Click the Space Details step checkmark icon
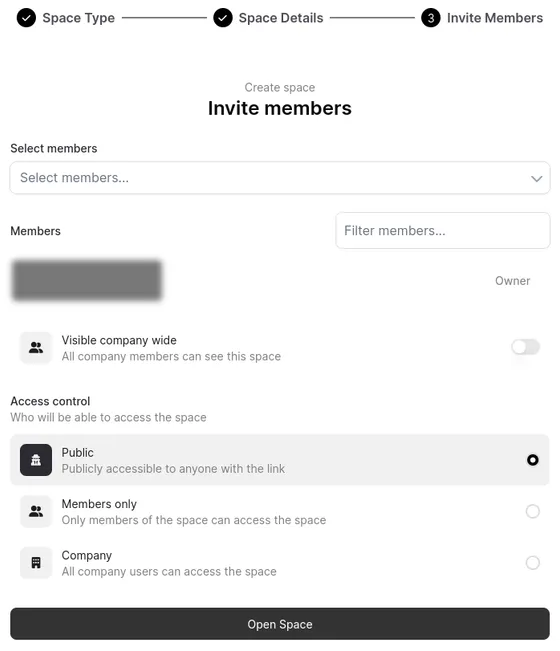 [223, 18]
